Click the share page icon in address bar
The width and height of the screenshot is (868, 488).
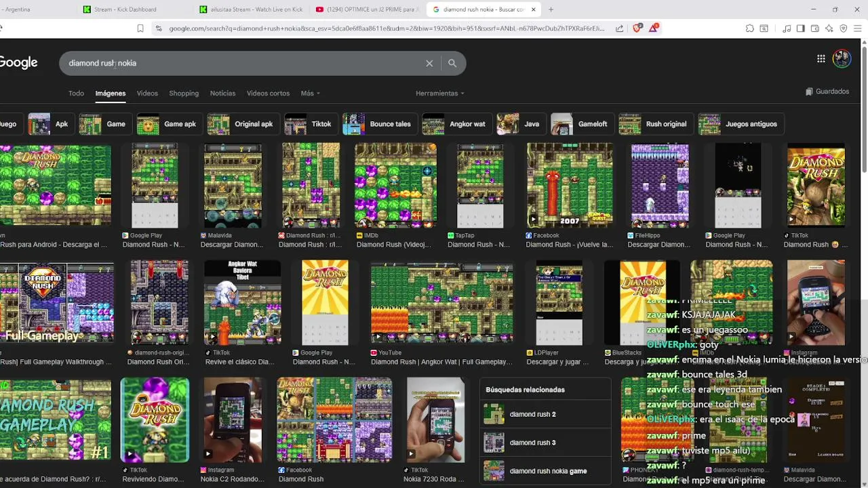coord(619,28)
